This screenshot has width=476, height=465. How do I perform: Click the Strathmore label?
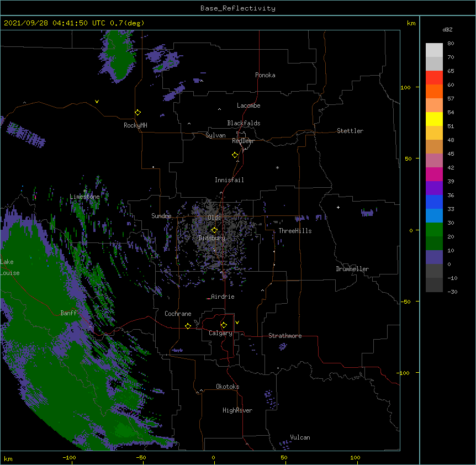(x=285, y=336)
